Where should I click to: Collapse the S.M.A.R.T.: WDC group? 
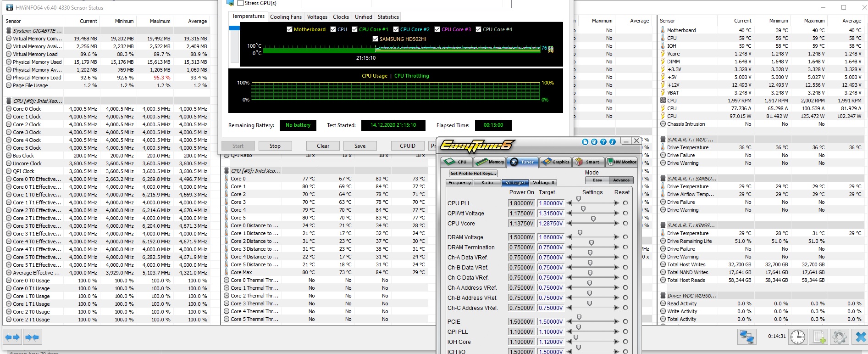663,140
